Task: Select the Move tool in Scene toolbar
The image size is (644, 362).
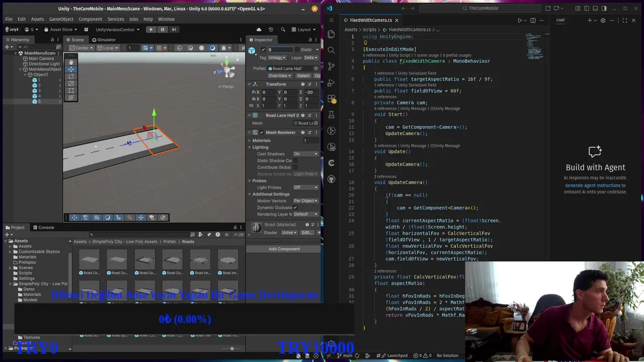Action: click(x=71, y=69)
